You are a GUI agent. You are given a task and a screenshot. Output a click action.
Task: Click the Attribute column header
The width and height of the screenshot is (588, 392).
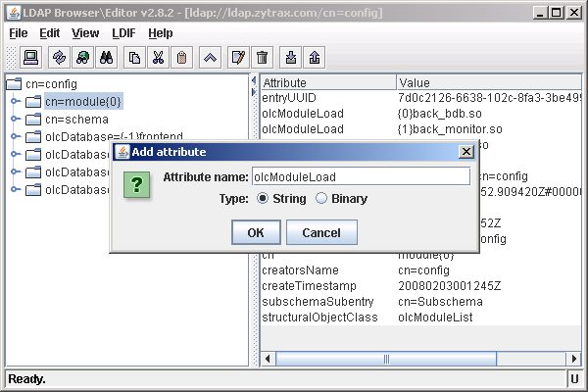tap(328, 82)
